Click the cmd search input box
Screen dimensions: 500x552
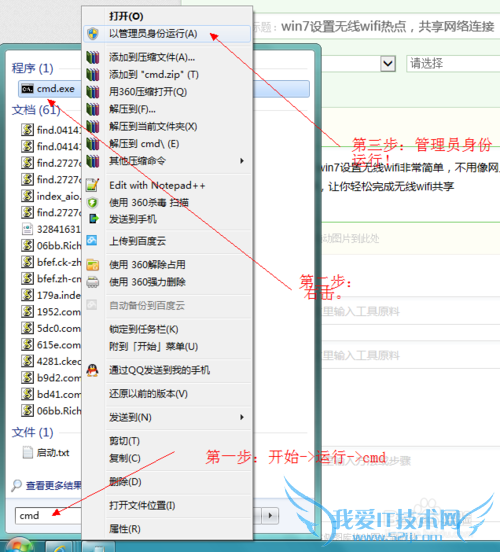coord(48,516)
